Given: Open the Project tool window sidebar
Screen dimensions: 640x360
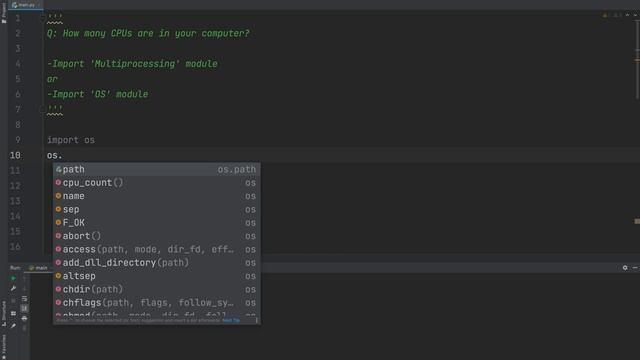Looking at the screenshot, I should [4, 14].
